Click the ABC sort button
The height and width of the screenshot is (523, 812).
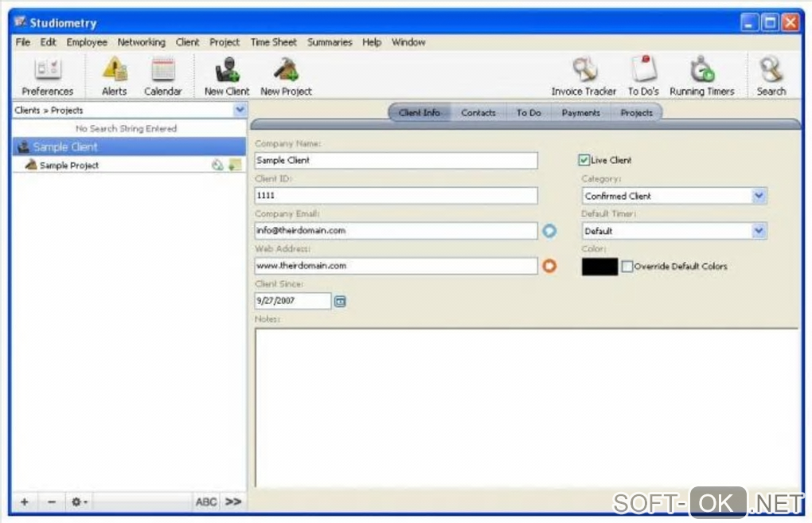(205, 502)
